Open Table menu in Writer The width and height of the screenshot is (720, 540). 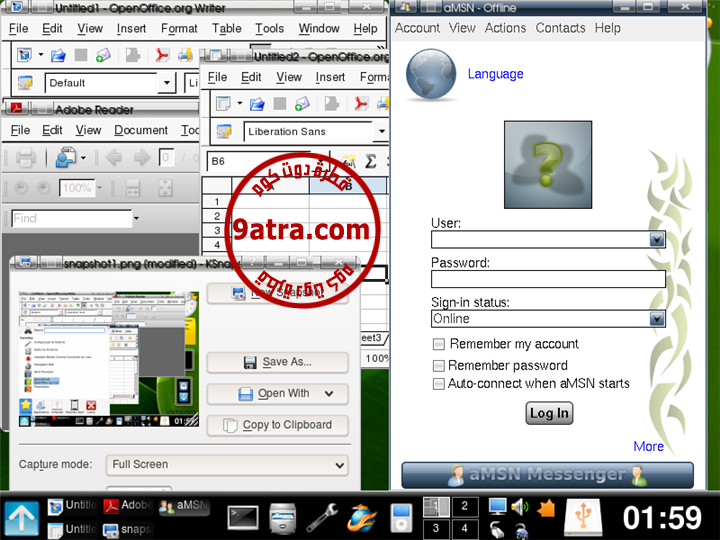226,28
